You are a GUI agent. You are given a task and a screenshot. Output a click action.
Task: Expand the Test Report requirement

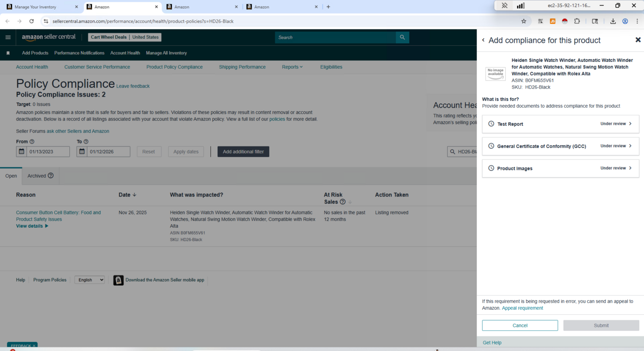(560, 124)
